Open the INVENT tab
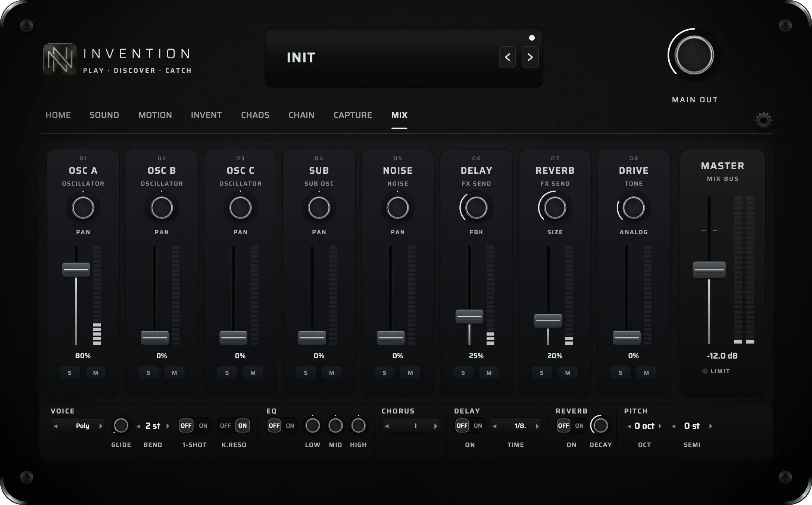Image resolution: width=812 pixels, height=505 pixels. click(x=206, y=115)
